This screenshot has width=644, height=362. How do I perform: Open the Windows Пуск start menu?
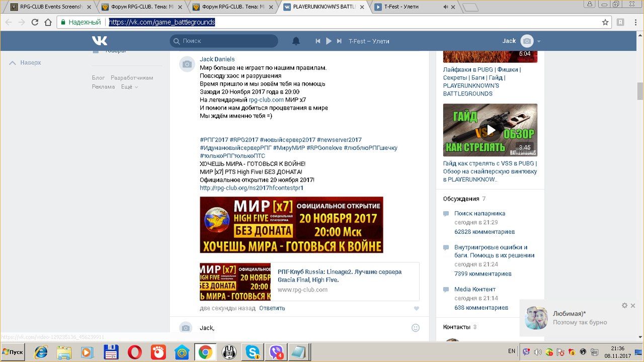[x=14, y=351]
